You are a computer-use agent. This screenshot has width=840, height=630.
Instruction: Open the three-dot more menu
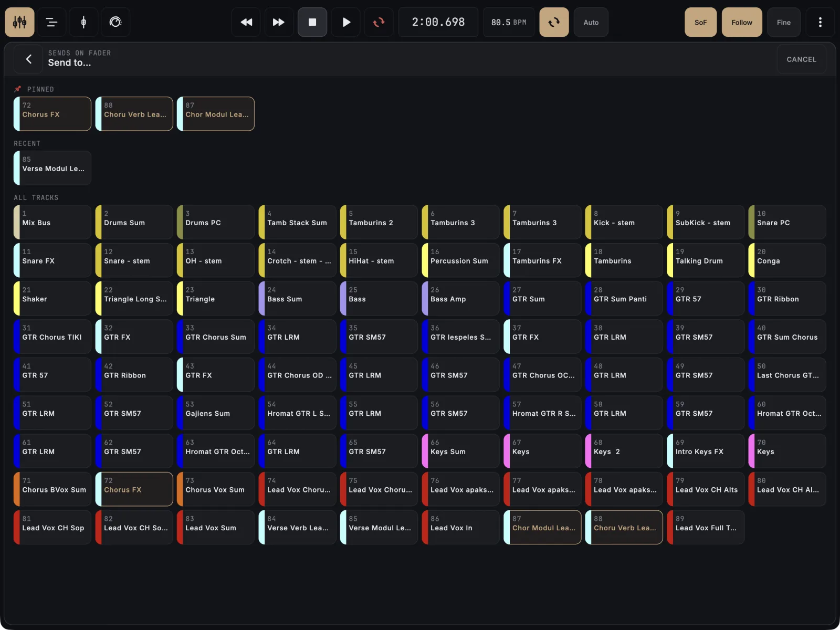tap(820, 22)
